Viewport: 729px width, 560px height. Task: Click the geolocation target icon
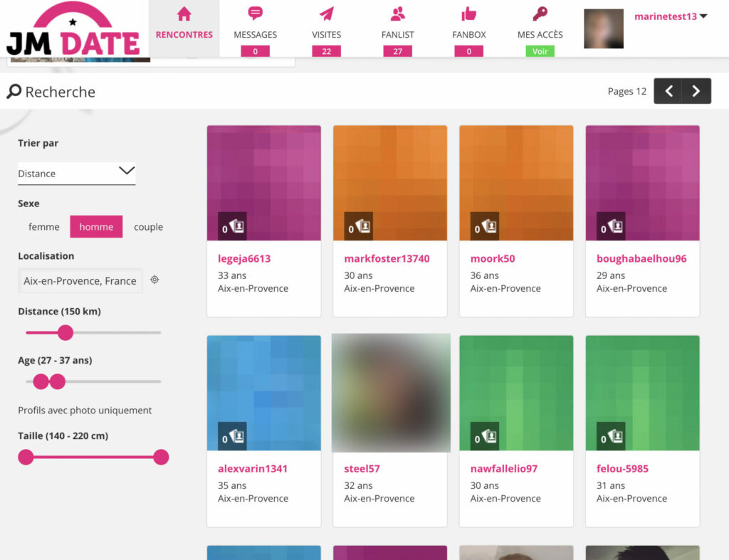point(154,280)
